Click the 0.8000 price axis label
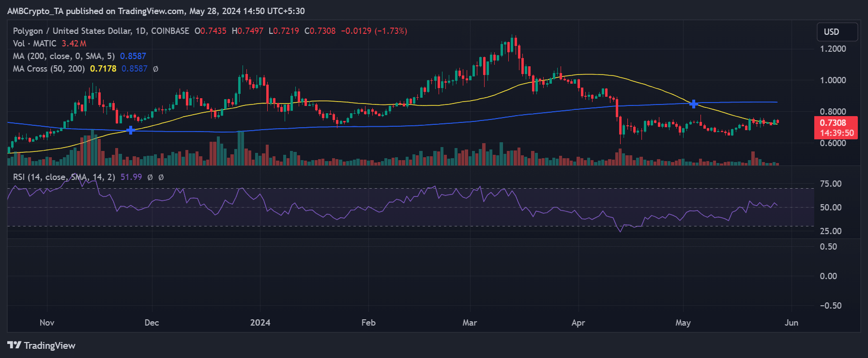This screenshot has height=358, width=868. [833, 112]
